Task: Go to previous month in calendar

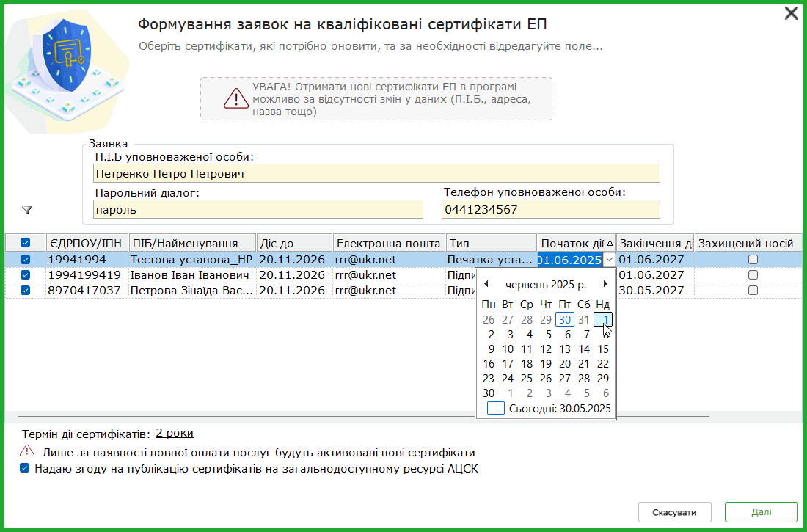Action: (x=486, y=284)
